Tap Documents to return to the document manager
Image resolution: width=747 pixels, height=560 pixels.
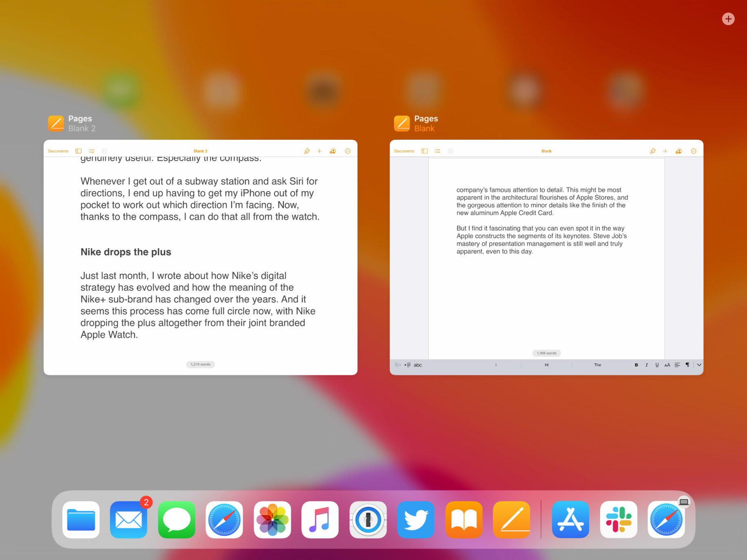58,151
